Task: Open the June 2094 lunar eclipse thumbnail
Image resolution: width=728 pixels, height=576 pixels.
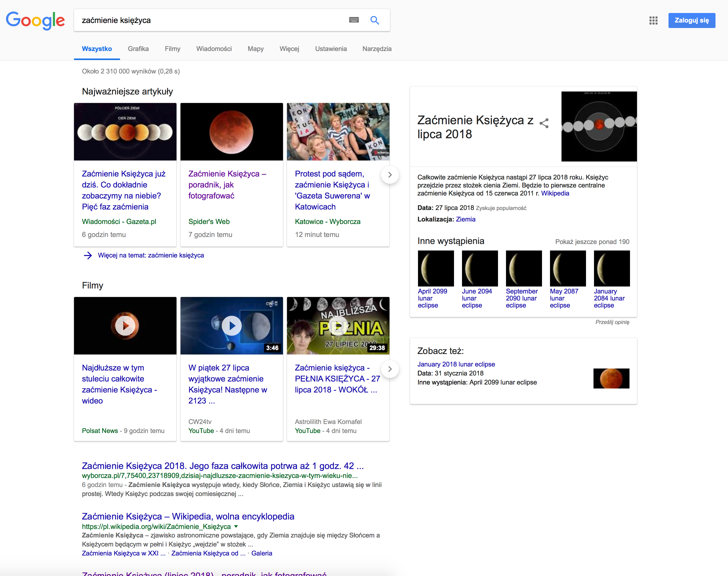Action: pyautogui.click(x=480, y=268)
